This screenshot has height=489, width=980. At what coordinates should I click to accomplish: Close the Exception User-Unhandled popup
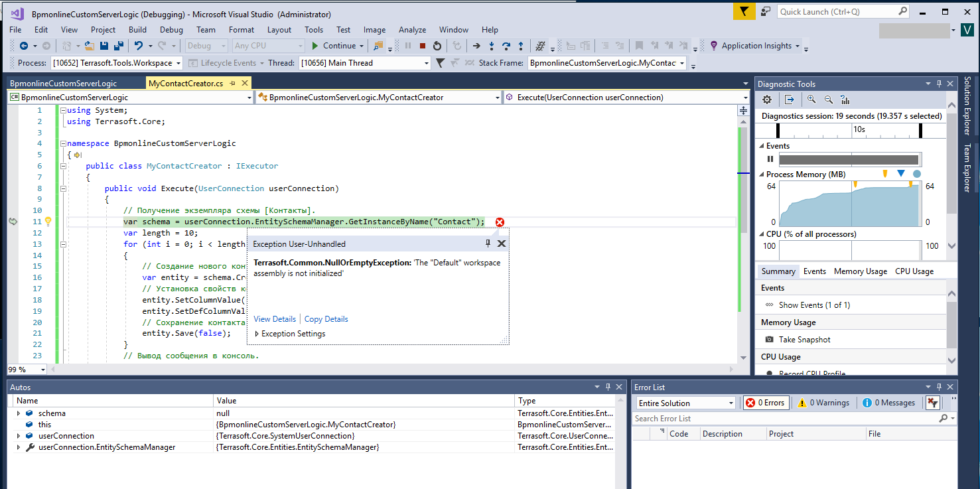tap(502, 244)
